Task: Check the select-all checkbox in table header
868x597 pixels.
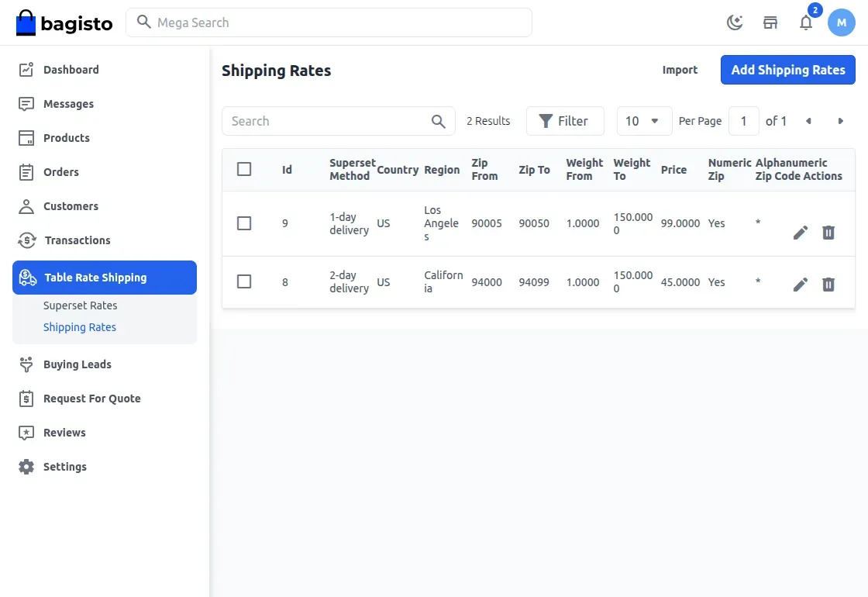Action: 244,168
